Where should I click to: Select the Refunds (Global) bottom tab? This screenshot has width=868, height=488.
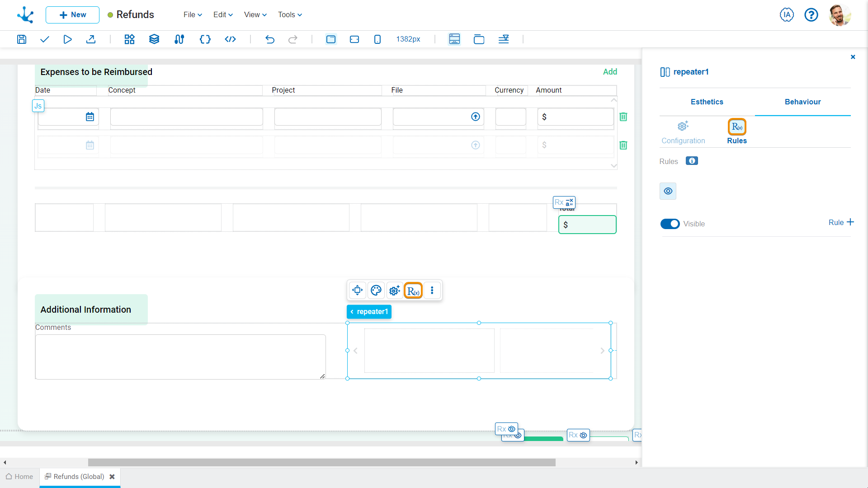pos(79,477)
